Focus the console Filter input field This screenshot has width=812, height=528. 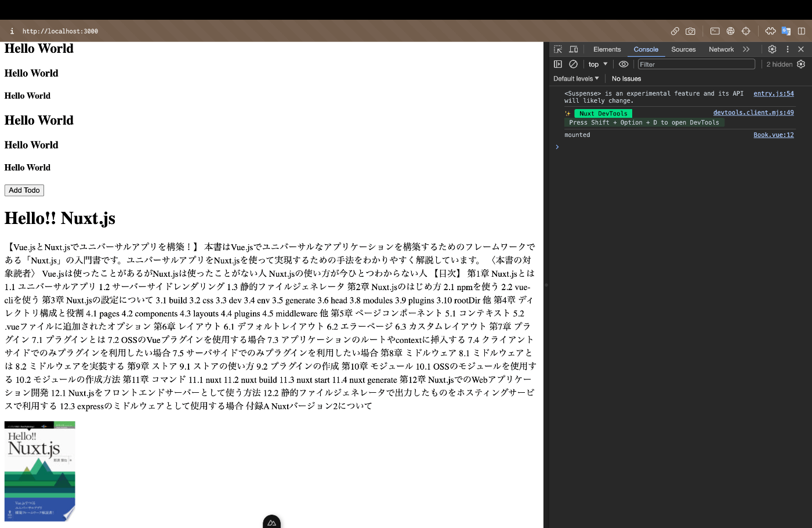coord(697,64)
